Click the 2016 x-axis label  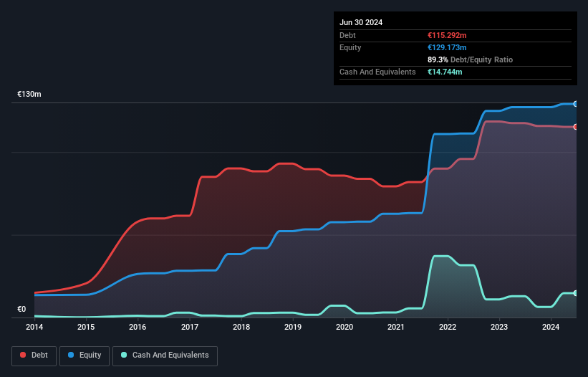138,327
